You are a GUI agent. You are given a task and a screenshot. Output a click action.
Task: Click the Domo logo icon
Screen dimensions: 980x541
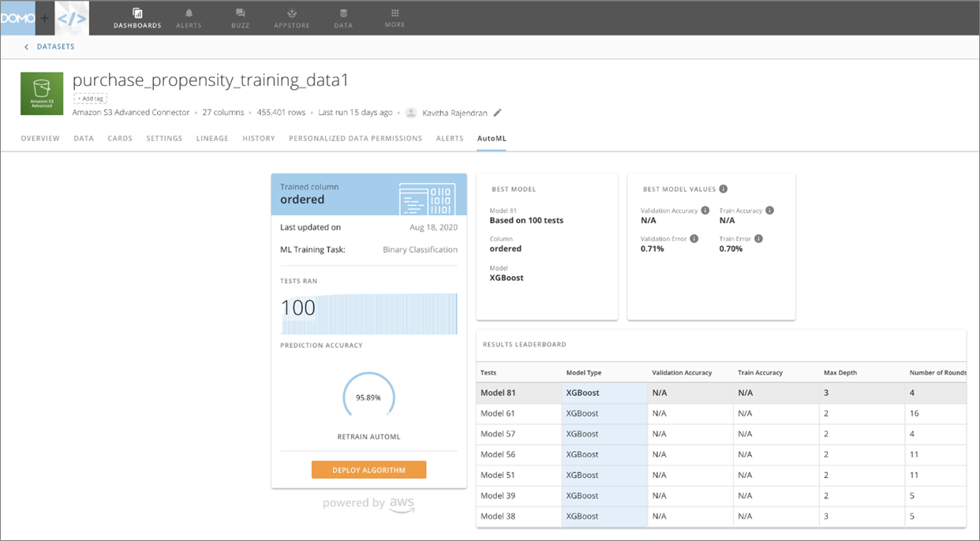tap(17, 17)
